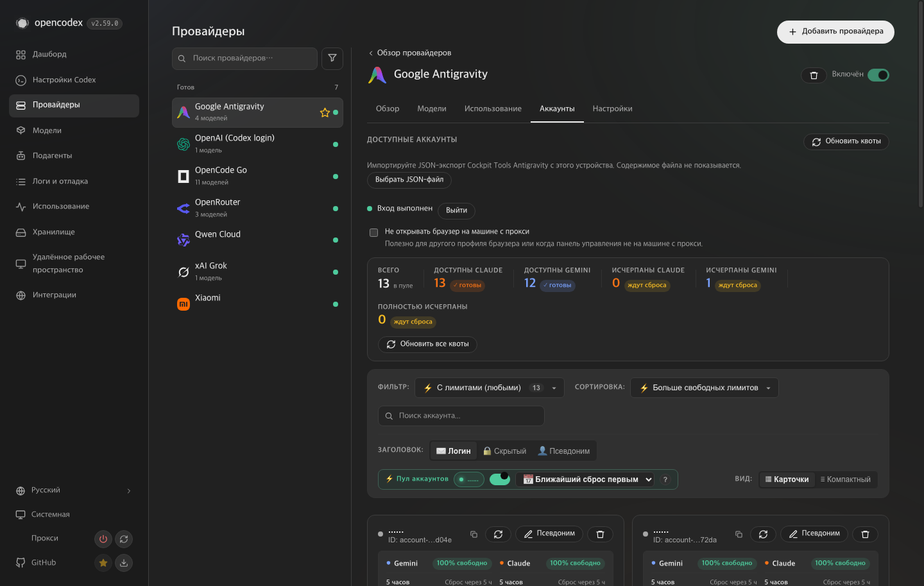Click Псевдоним button for account d04e
Image resolution: width=924 pixels, height=586 pixels.
549,534
